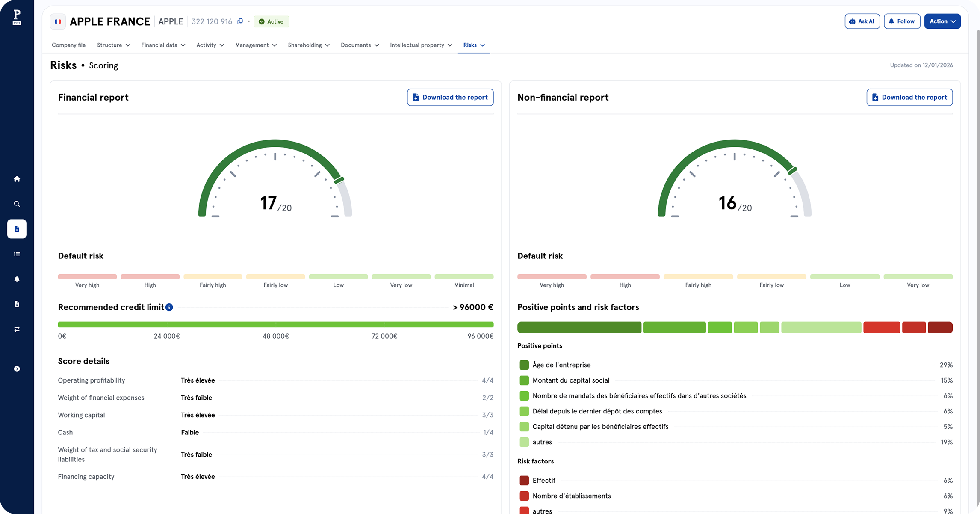Image resolution: width=980 pixels, height=514 pixels.
Task: Click the home icon in sidebar
Action: [x=17, y=179]
